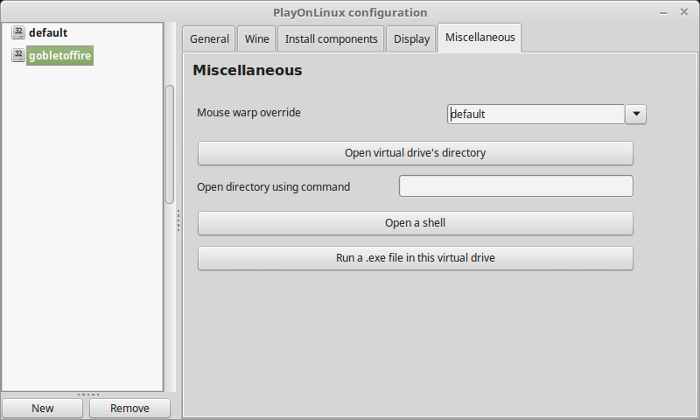
Task: Click the drive list vertical scrollbar
Action: point(170,144)
